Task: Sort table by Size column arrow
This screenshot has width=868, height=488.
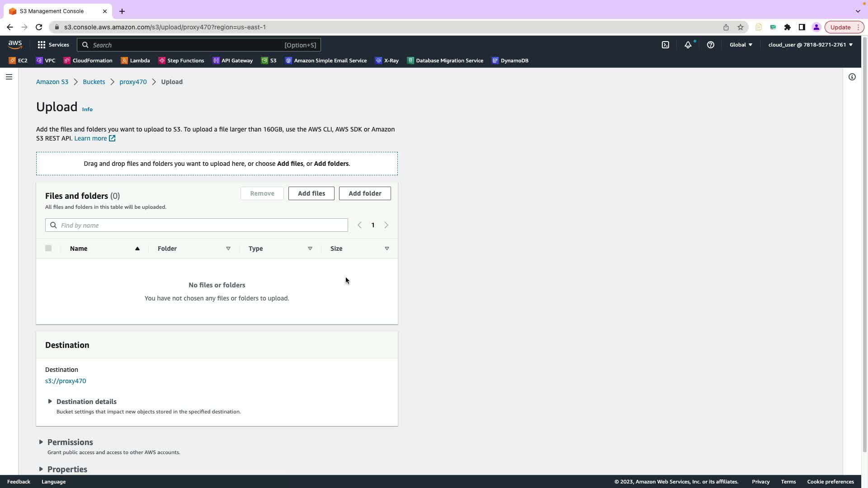Action: click(387, 249)
